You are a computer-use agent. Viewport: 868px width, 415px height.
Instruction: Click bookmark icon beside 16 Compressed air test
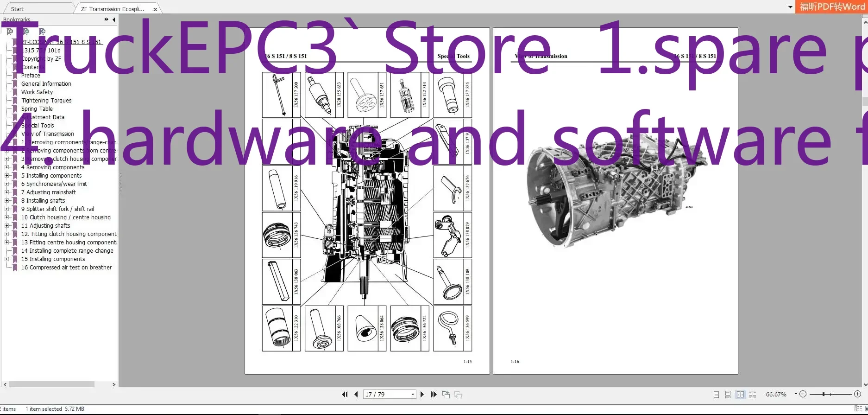[x=15, y=268]
